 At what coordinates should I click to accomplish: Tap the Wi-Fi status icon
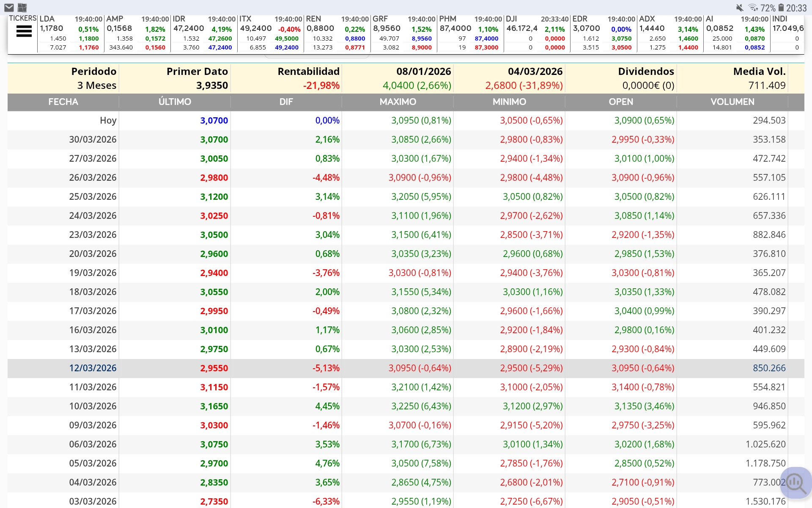753,8
